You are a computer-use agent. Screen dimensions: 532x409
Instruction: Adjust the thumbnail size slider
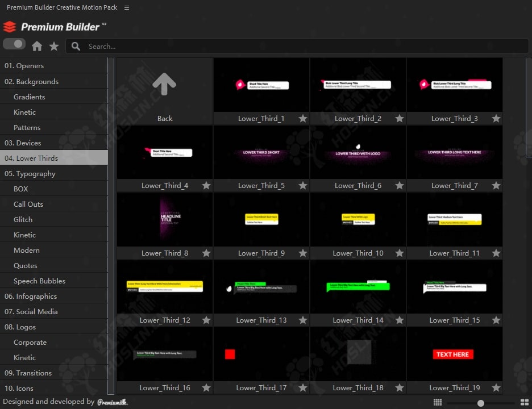click(x=481, y=403)
